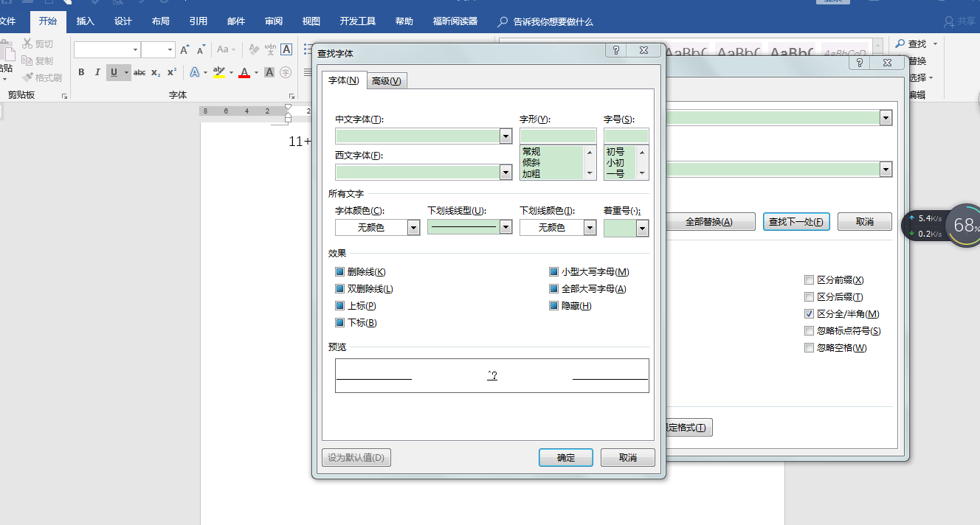Expand the 下划线线型 dropdown
Screen dimensions: 980x525
pos(505,226)
